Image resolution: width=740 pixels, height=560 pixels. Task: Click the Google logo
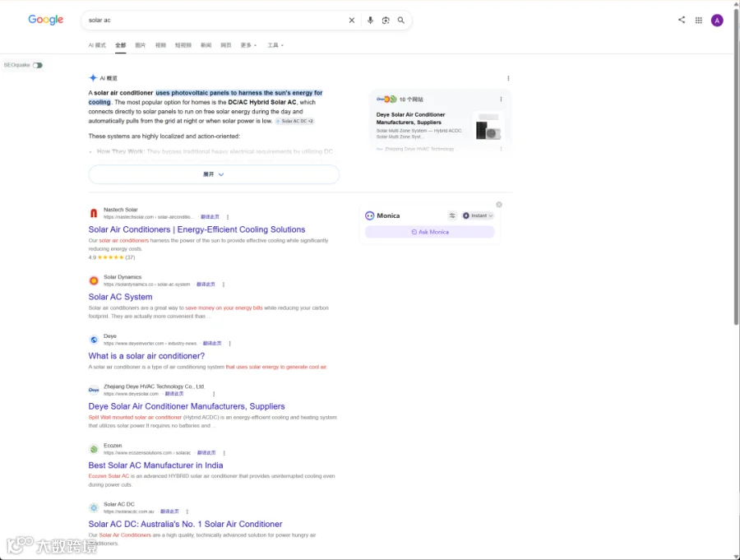[x=46, y=20]
